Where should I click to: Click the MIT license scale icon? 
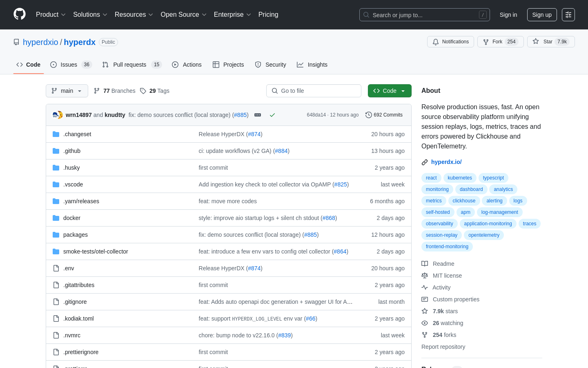425,276
